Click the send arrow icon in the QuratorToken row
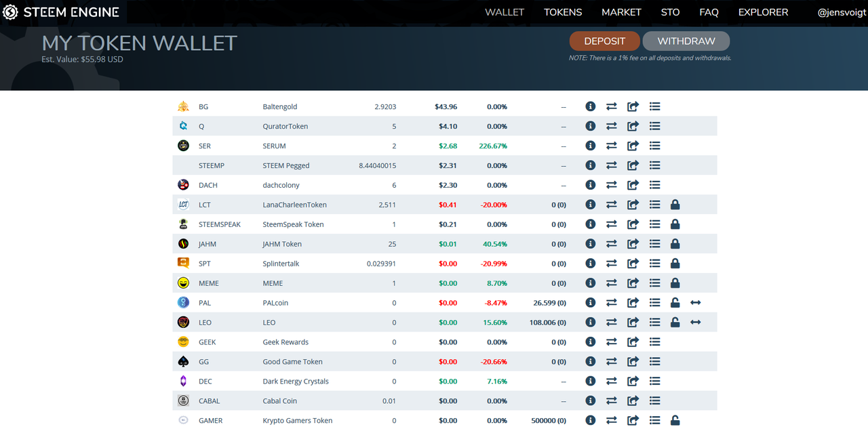Screen dimensions: 868x429 633,126
